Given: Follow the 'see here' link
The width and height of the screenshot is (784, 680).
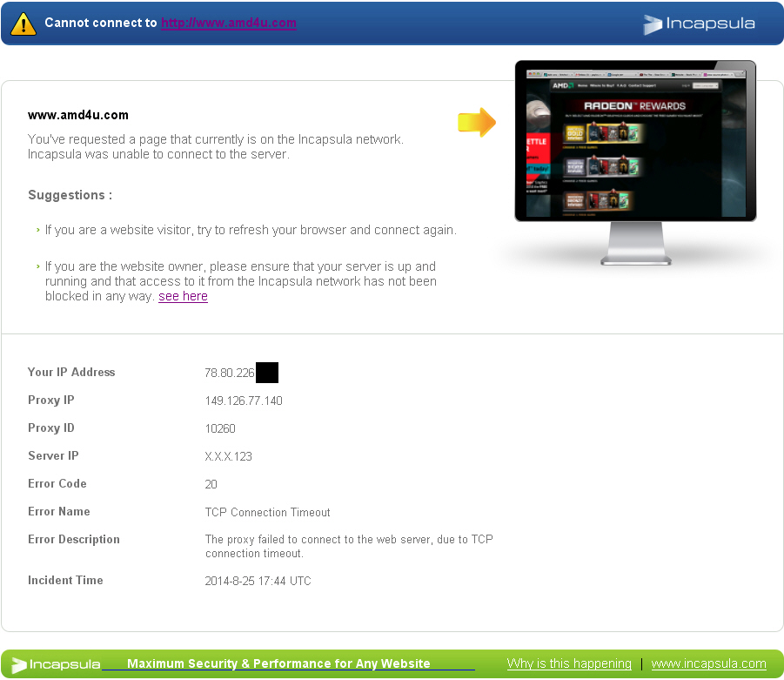Looking at the screenshot, I should tap(183, 296).
